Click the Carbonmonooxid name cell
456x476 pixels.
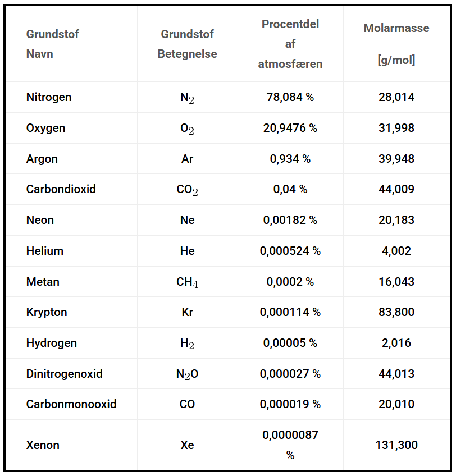click(x=71, y=404)
